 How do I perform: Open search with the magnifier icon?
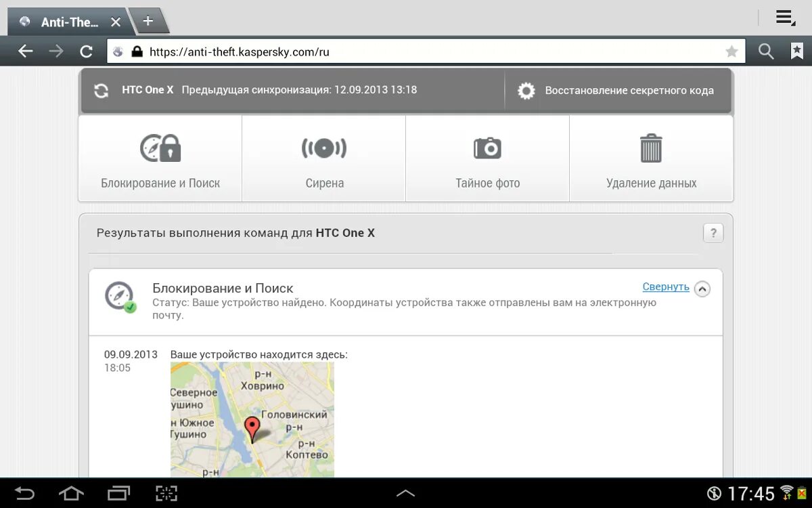click(x=766, y=51)
